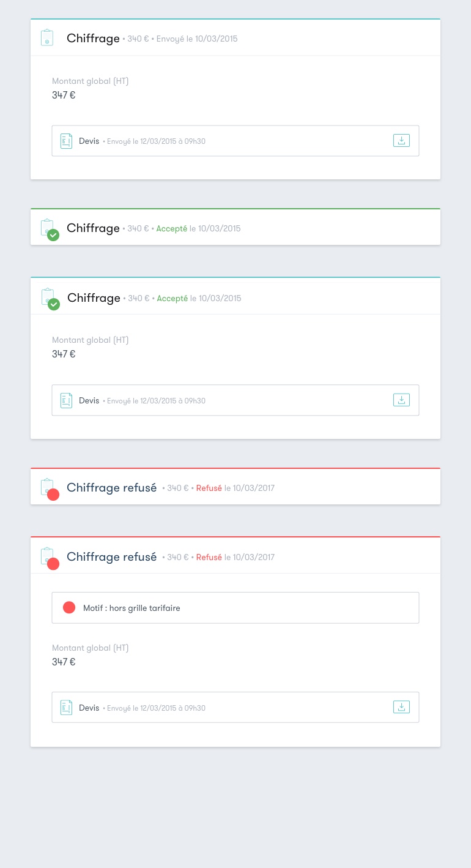
Task: Expand the collapsed accepted Chiffrage header
Action: (x=236, y=227)
